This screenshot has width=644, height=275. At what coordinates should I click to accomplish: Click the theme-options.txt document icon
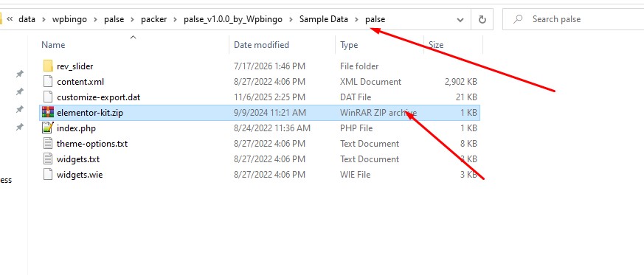point(48,144)
